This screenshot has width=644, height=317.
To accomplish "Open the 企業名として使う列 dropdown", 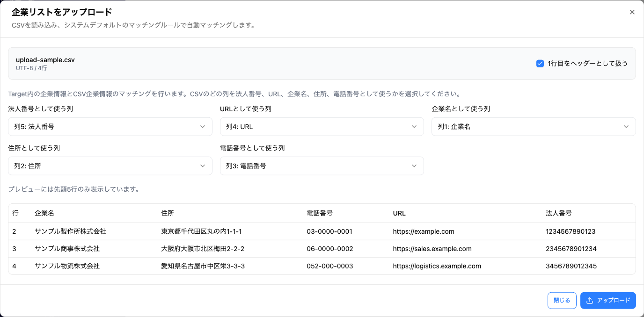I will click(534, 127).
